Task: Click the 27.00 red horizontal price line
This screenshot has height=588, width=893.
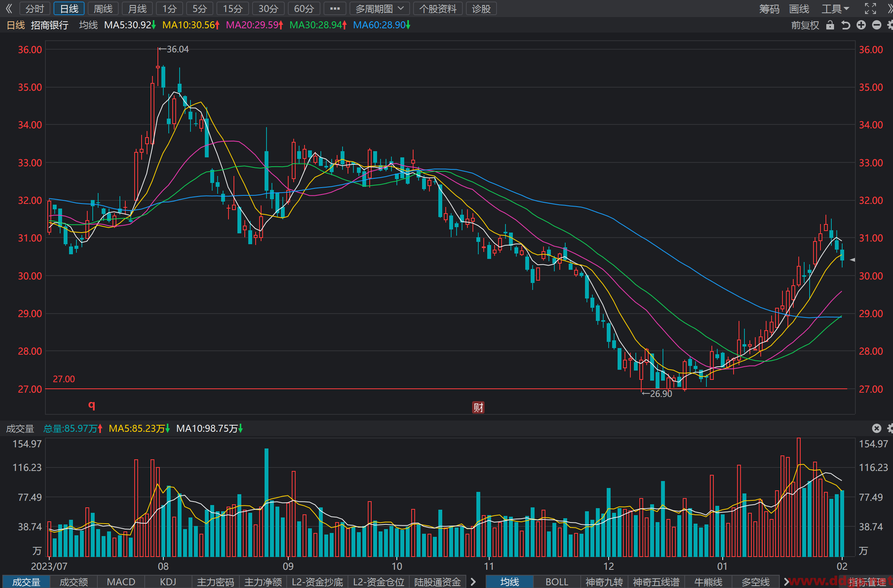Action: pyautogui.click(x=446, y=389)
